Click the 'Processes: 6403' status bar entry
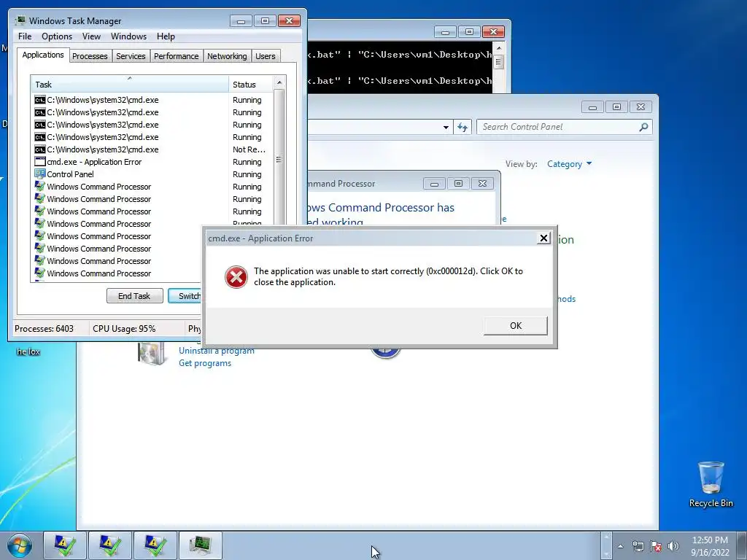 (44, 329)
